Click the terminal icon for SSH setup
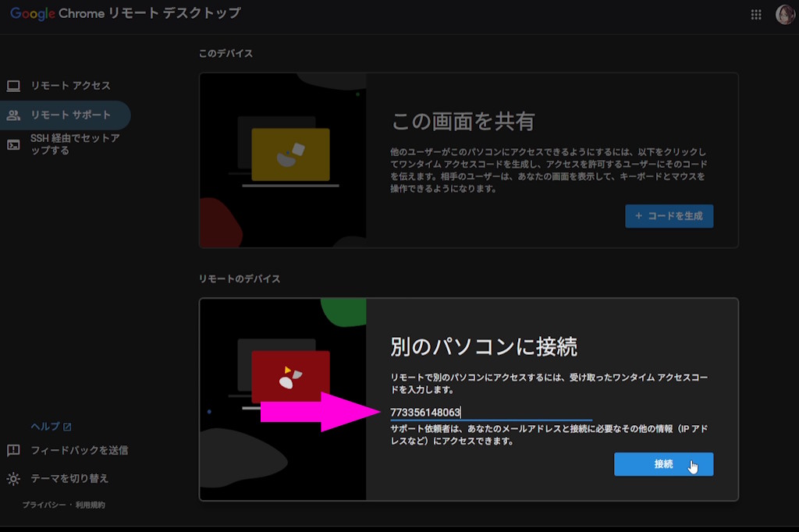 point(13,144)
